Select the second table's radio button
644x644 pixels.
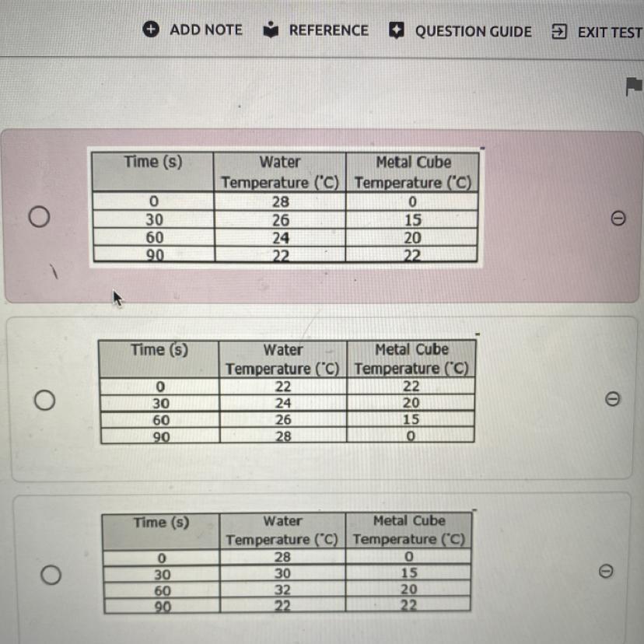[44, 401]
